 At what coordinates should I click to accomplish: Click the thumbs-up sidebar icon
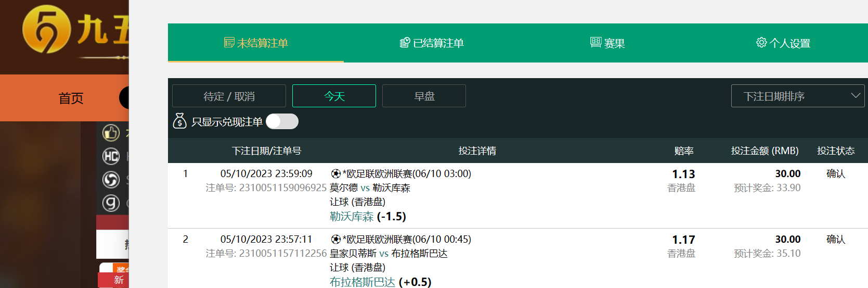[111, 133]
